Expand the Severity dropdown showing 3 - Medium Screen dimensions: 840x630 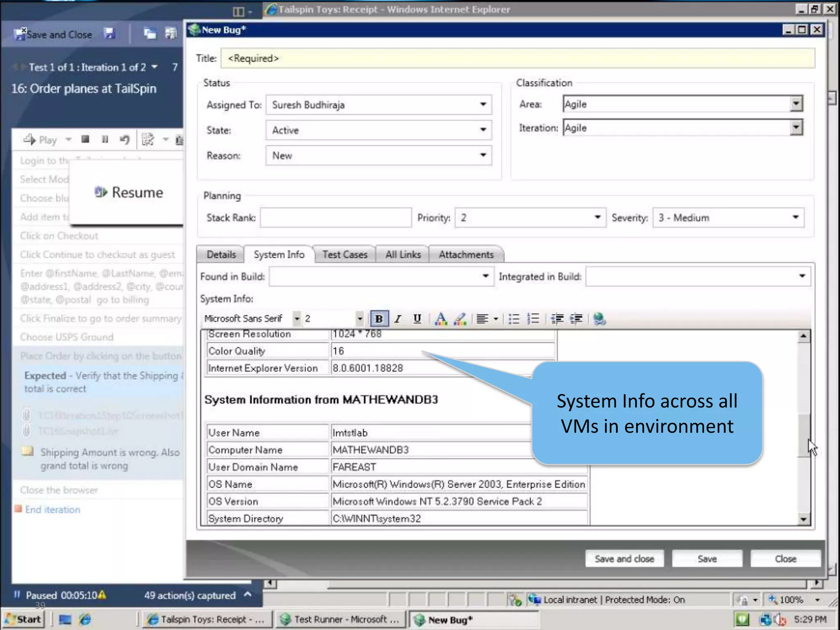coord(795,217)
